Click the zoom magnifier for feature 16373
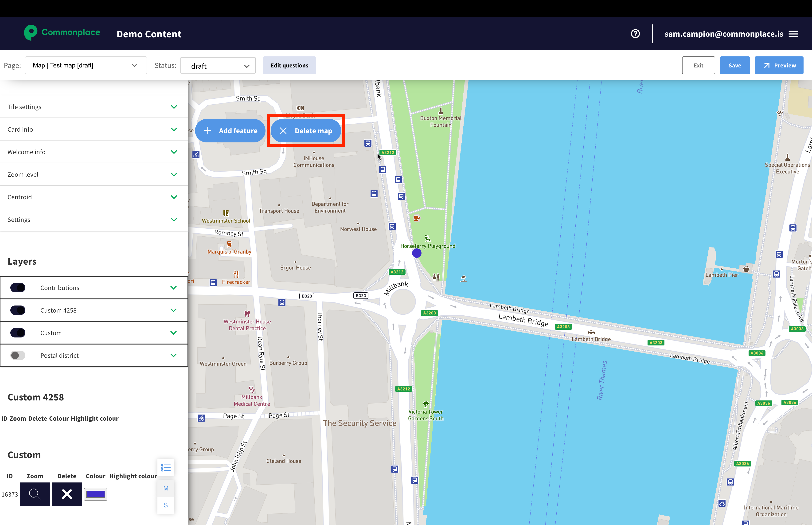The height and width of the screenshot is (525, 812). point(35,494)
